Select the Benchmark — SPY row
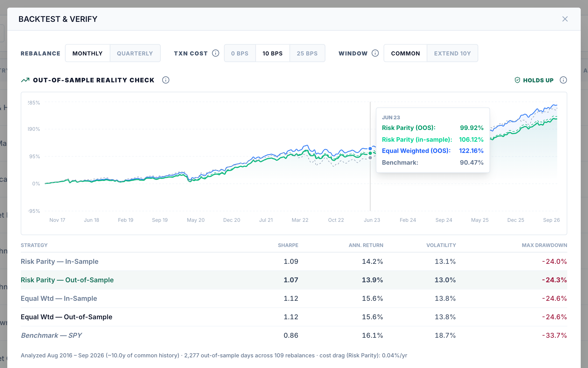 click(x=294, y=336)
